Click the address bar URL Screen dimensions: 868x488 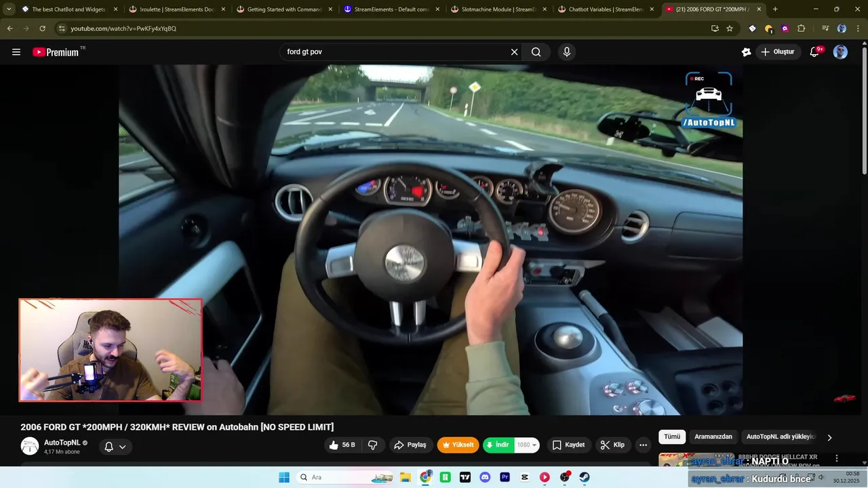(123, 28)
